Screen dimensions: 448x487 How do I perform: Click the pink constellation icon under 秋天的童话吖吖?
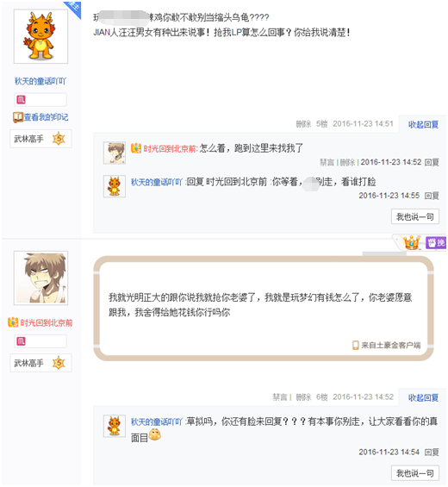pos(21,100)
